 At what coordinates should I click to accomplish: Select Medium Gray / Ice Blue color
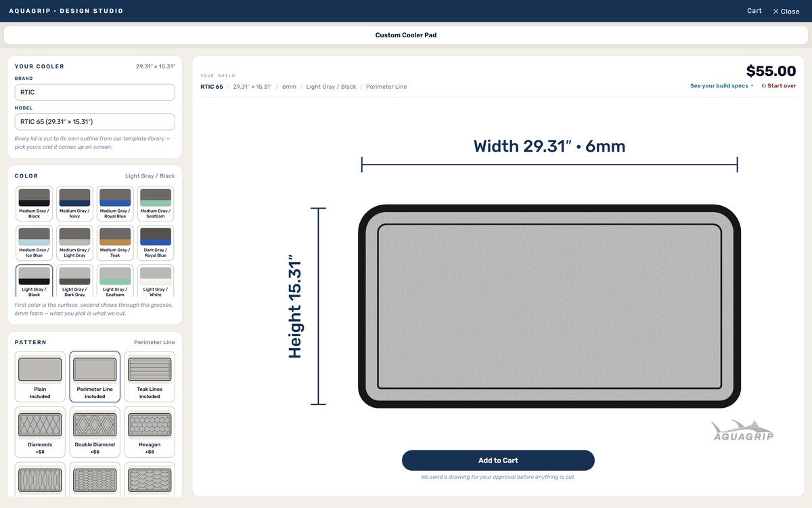pos(34,243)
